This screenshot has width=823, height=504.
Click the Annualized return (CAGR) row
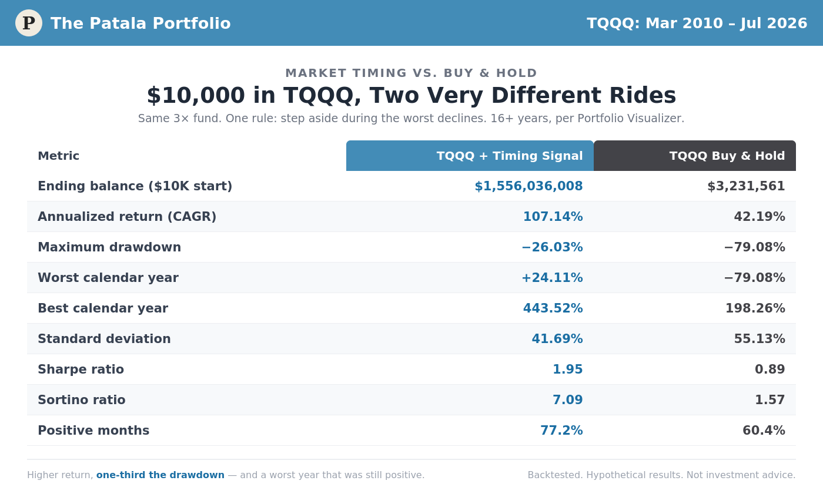[x=411, y=217]
